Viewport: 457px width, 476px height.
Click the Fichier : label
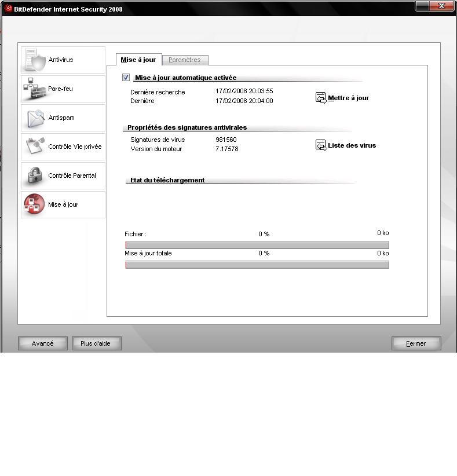click(136, 234)
